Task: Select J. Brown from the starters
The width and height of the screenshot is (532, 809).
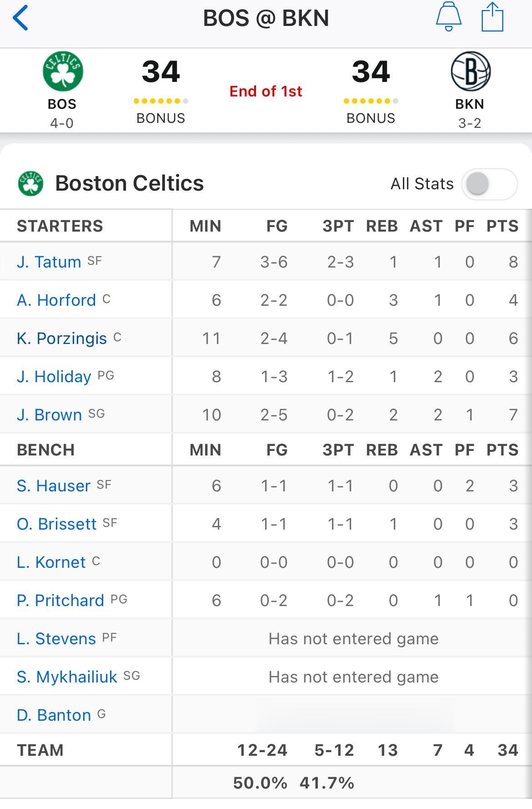Action: [x=49, y=415]
